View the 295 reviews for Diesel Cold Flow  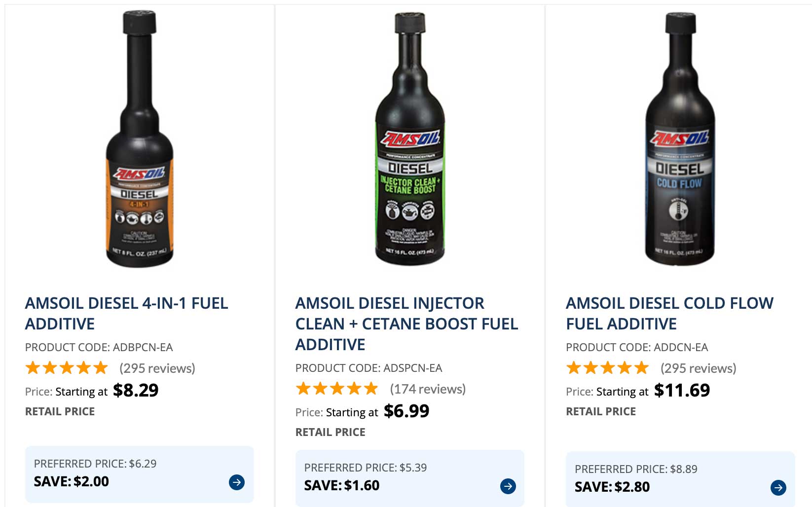click(698, 367)
